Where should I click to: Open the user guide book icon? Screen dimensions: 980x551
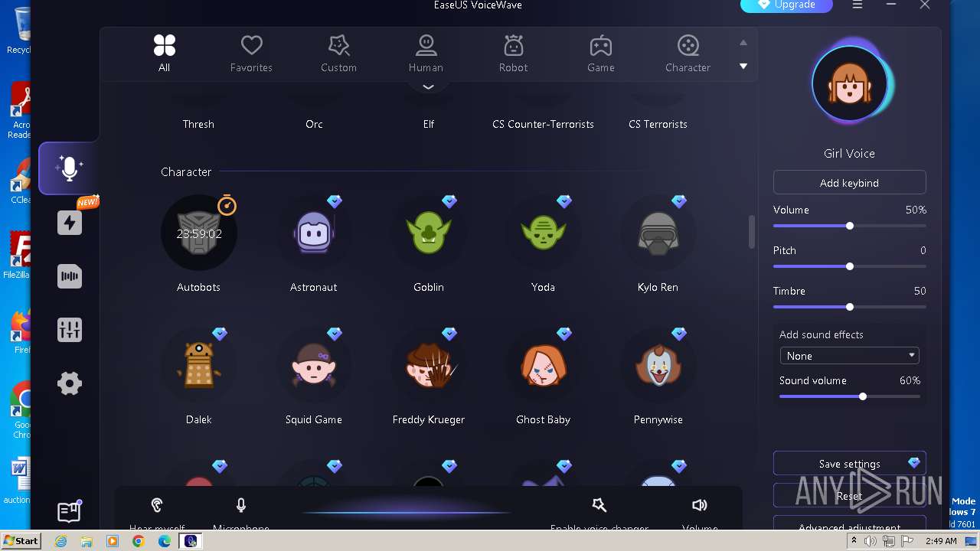[x=69, y=512]
